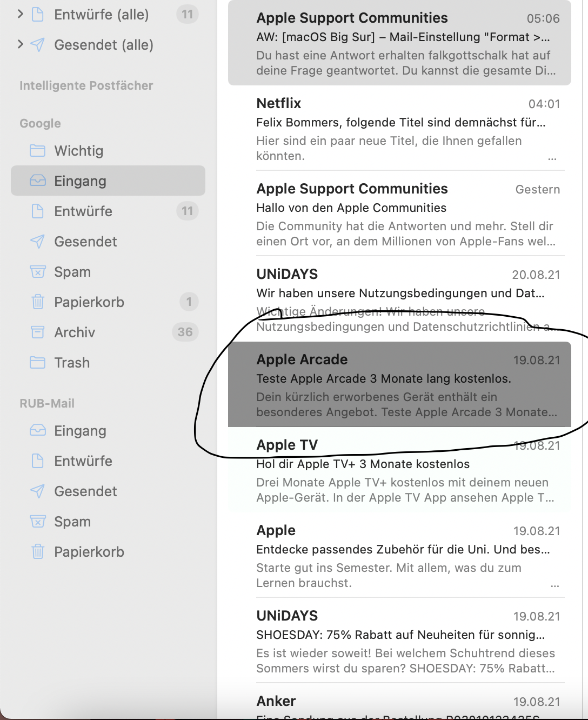
Task: Click the Wichtig folder icon under Google
Action: [37, 151]
